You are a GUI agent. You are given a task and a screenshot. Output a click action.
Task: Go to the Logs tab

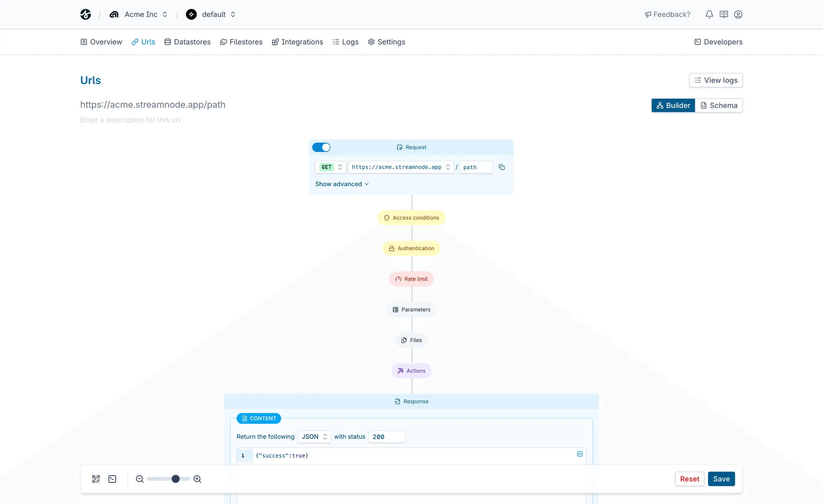pyautogui.click(x=346, y=42)
